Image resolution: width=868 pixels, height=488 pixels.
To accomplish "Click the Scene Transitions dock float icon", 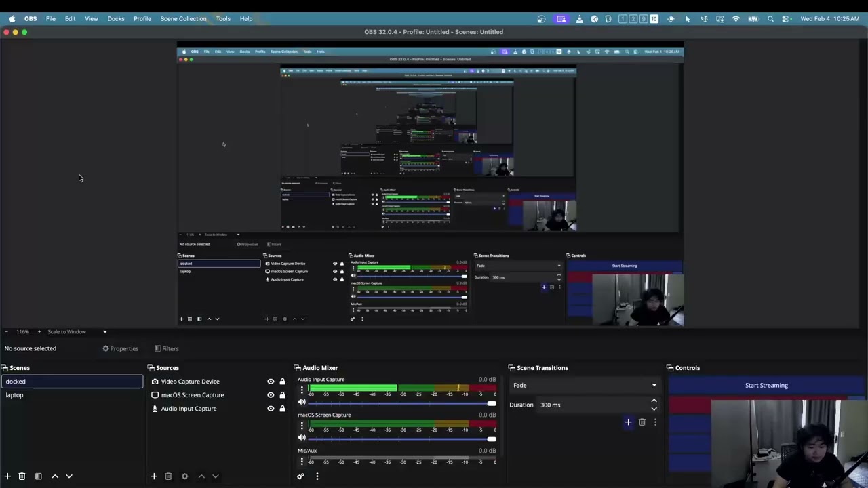I will (512, 368).
